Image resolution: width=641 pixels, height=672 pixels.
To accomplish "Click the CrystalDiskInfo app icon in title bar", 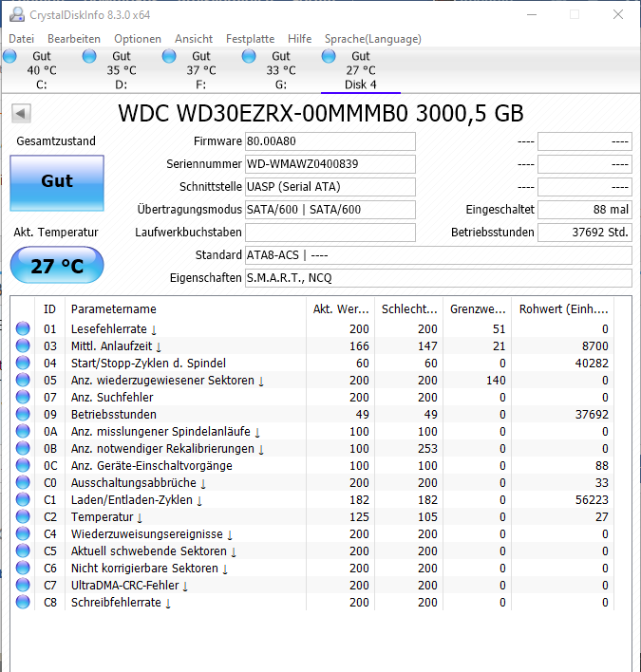I will pos(17,14).
